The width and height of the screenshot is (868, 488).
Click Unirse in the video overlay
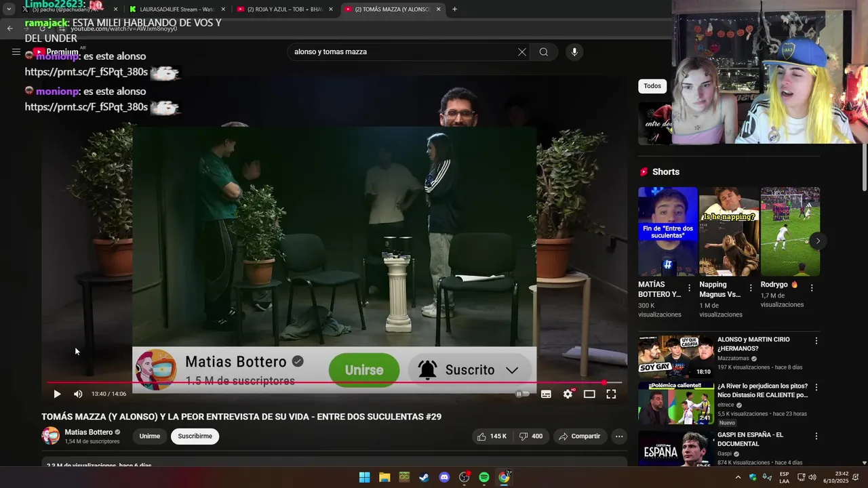pos(364,370)
